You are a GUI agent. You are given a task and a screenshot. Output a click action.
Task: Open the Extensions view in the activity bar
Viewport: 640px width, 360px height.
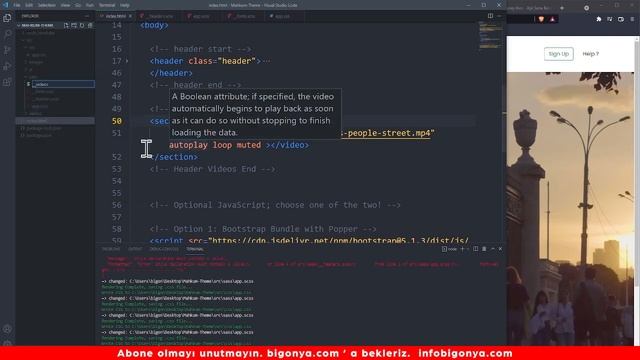click(x=7, y=82)
